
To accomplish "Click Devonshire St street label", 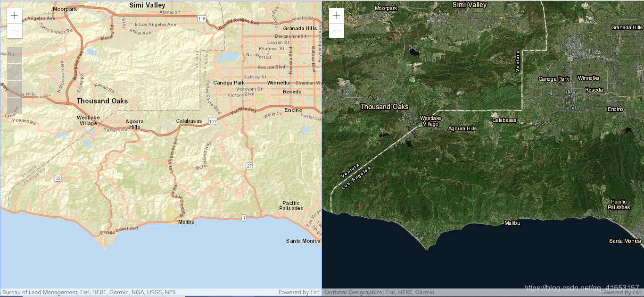I will [290, 36].
